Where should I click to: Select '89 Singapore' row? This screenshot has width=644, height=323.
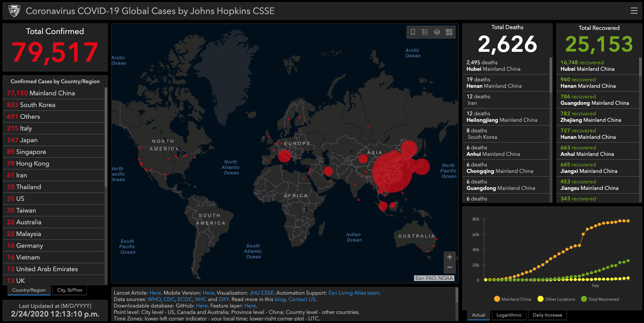[x=54, y=152]
